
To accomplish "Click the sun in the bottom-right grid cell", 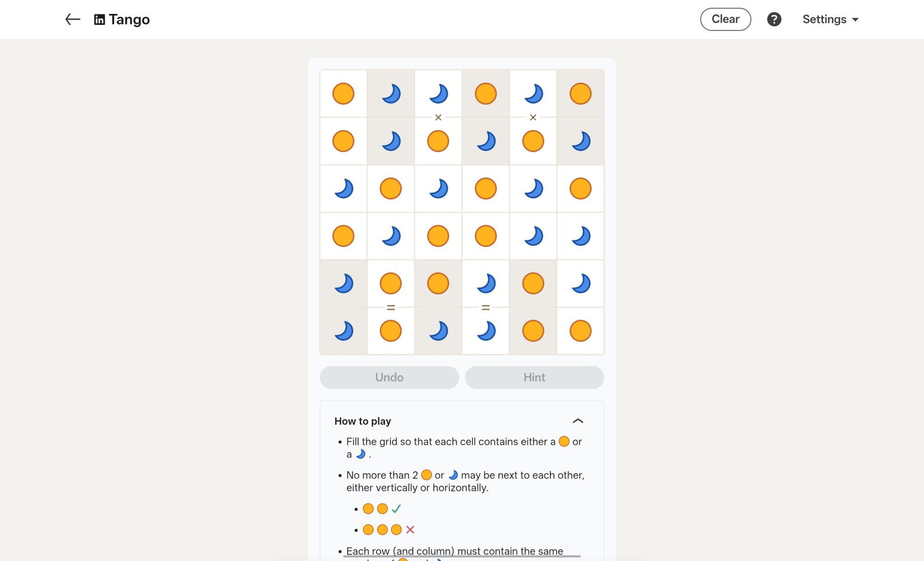I will (580, 331).
